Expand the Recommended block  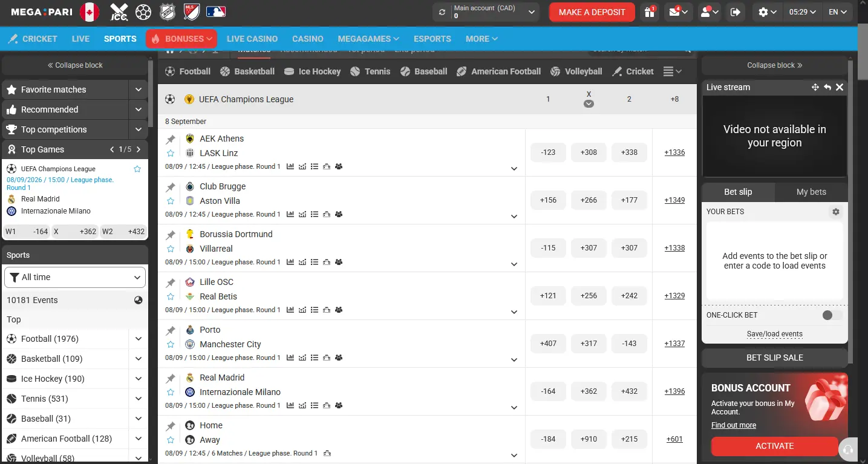tap(139, 109)
